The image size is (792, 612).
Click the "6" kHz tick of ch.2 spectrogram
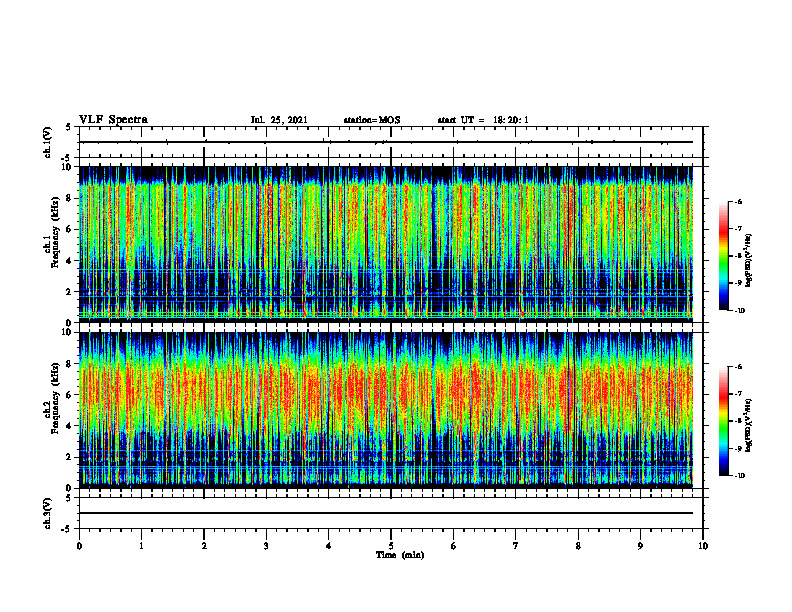[70, 395]
